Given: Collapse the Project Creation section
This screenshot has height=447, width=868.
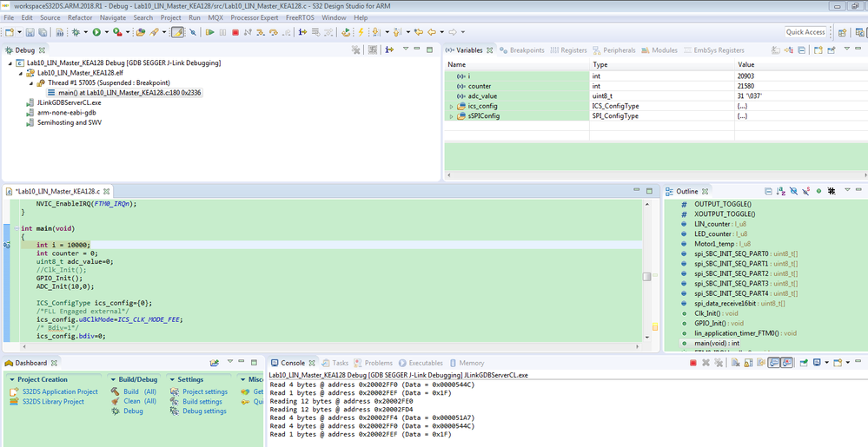Looking at the screenshot, I should pyautogui.click(x=12, y=379).
